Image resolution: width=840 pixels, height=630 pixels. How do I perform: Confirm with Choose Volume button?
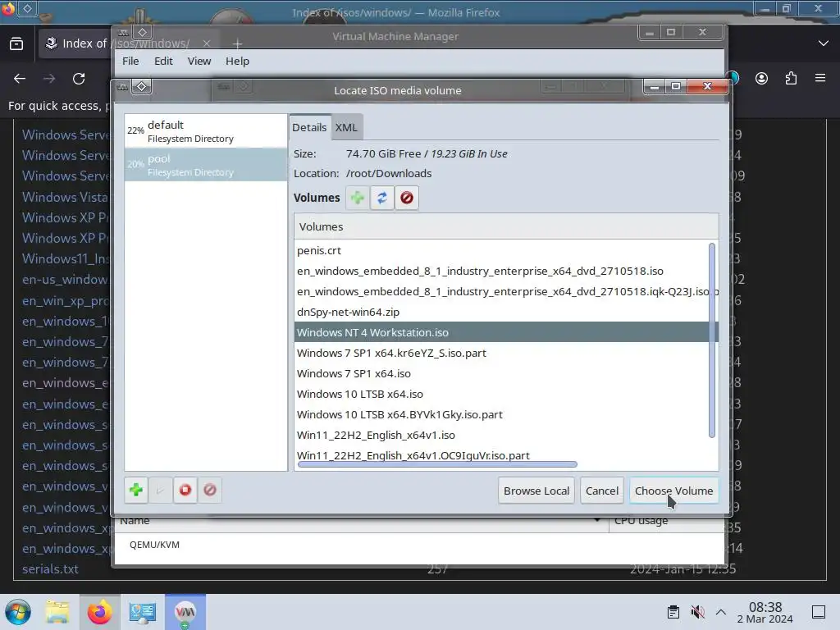click(673, 491)
